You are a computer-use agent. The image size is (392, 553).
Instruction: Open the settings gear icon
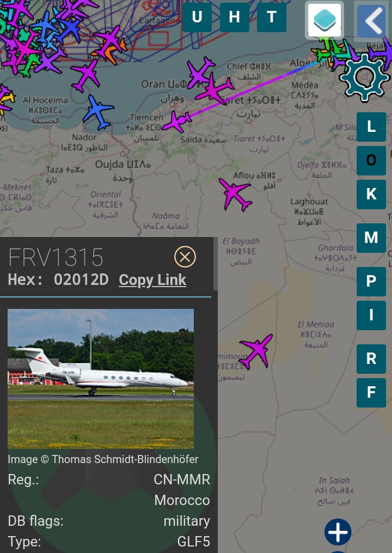[x=364, y=78]
